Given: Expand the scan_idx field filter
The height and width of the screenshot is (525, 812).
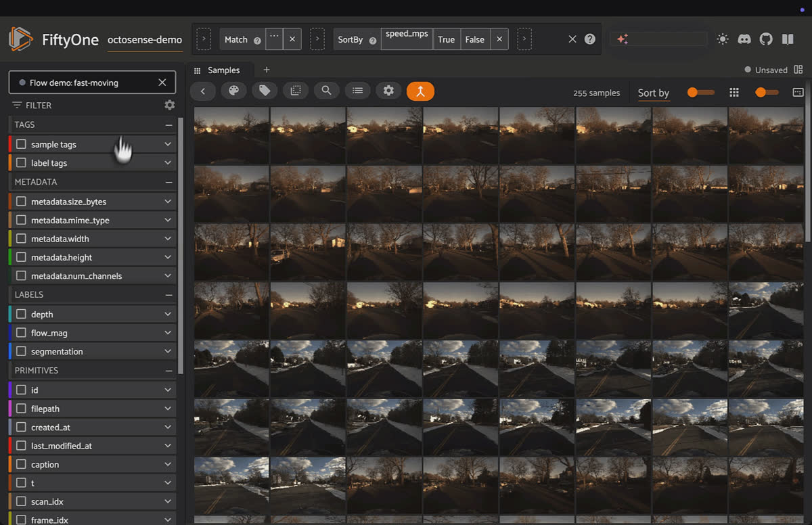Looking at the screenshot, I should tap(168, 501).
